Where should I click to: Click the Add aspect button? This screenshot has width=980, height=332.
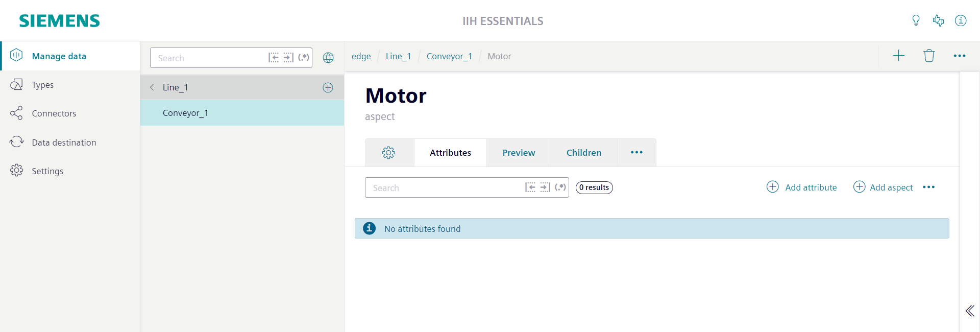[883, 187]
